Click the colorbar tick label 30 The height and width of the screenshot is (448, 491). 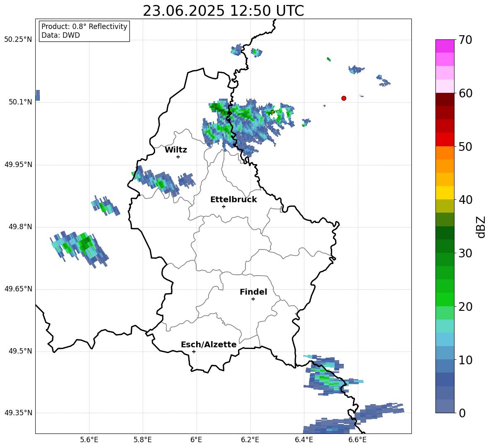point(465,253)
